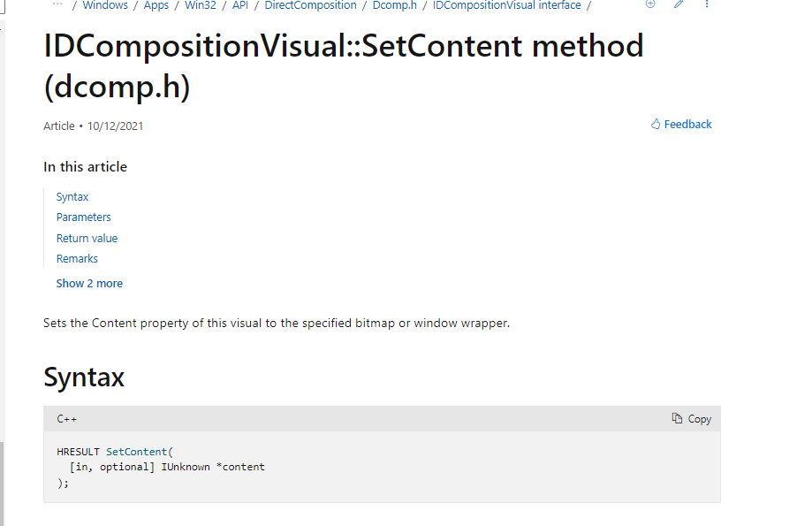Click the Copy code icon
812x526 pixels.
(677, 419)
